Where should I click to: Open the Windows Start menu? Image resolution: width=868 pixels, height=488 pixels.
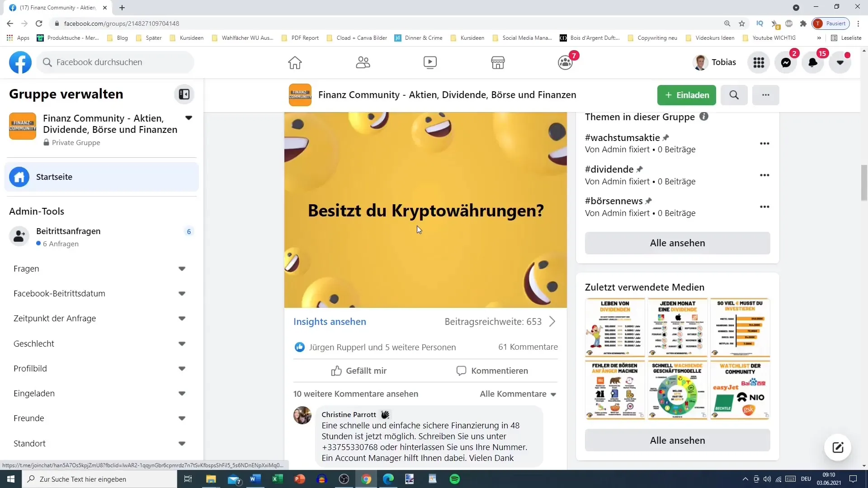pos(11,479)
